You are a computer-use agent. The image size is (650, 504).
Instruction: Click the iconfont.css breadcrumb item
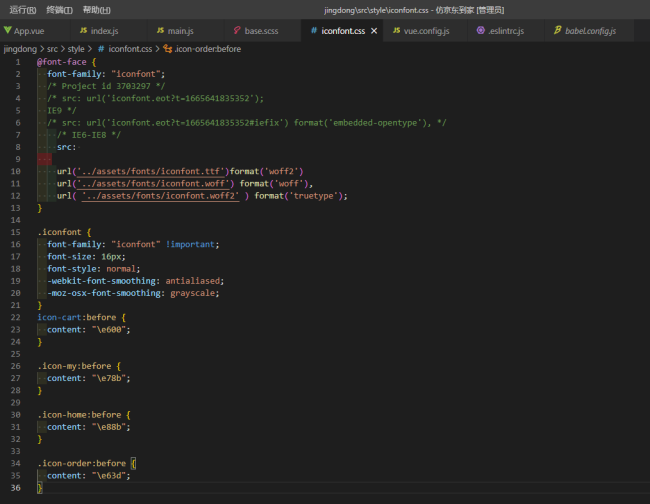pyautogui.click(x=130, y=47)
